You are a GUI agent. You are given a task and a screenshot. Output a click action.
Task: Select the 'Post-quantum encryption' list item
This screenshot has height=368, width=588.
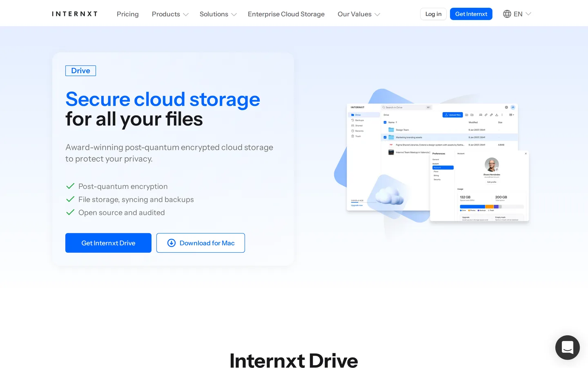tap(117, 186)
